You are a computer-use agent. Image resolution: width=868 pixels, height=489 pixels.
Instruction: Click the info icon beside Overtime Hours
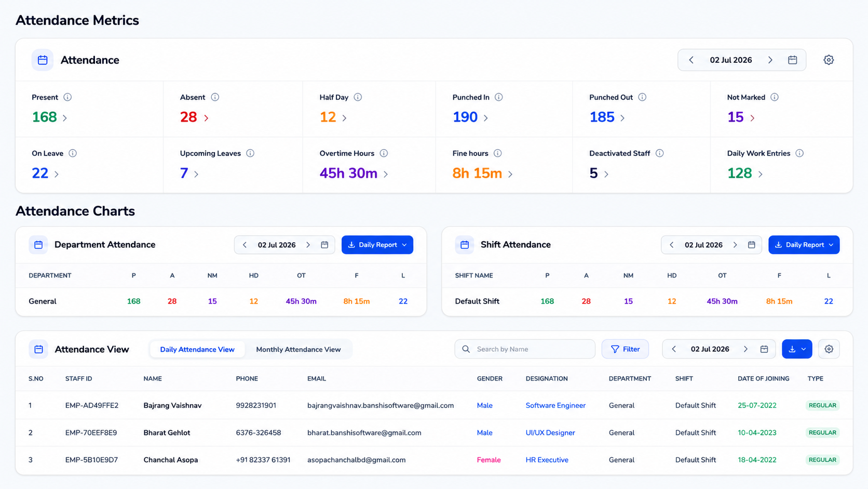point(384,153)
